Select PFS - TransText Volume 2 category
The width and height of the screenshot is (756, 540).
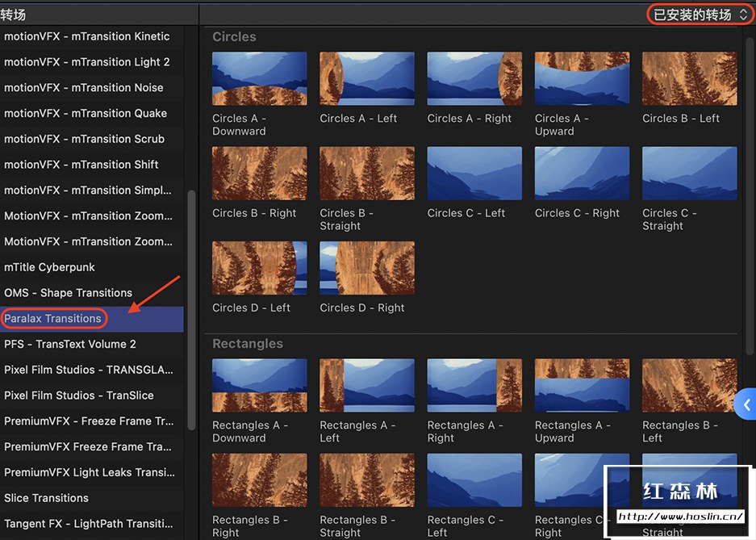(92, 344)
